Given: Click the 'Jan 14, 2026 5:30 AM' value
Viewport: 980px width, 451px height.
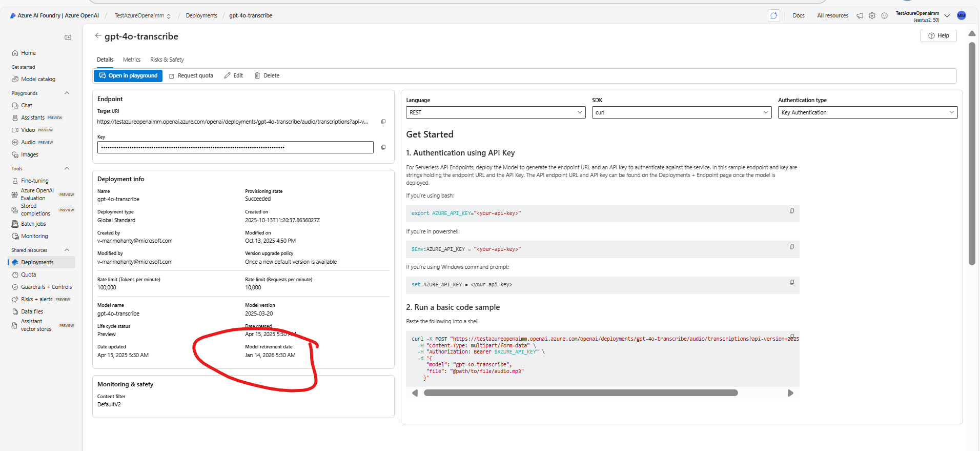Looking at the screenshot, I should click(x=270, y=355).
